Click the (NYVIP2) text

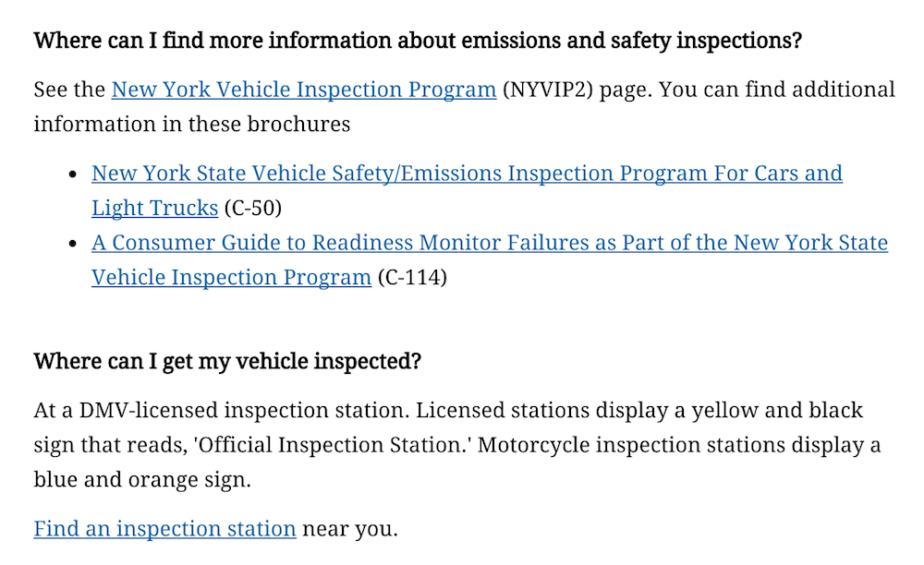(x=547, y=90)
